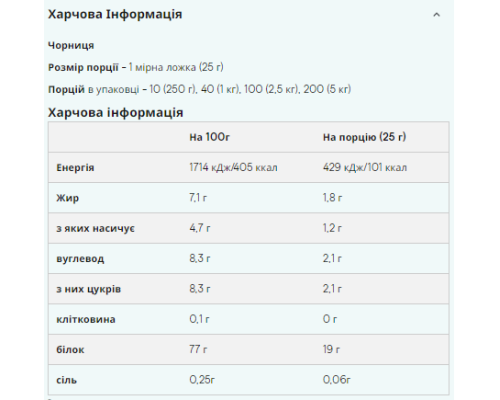Click the 0,06г salt per portion value
Image resolution: width=500 pixels, height=400 pixels.
337,380
